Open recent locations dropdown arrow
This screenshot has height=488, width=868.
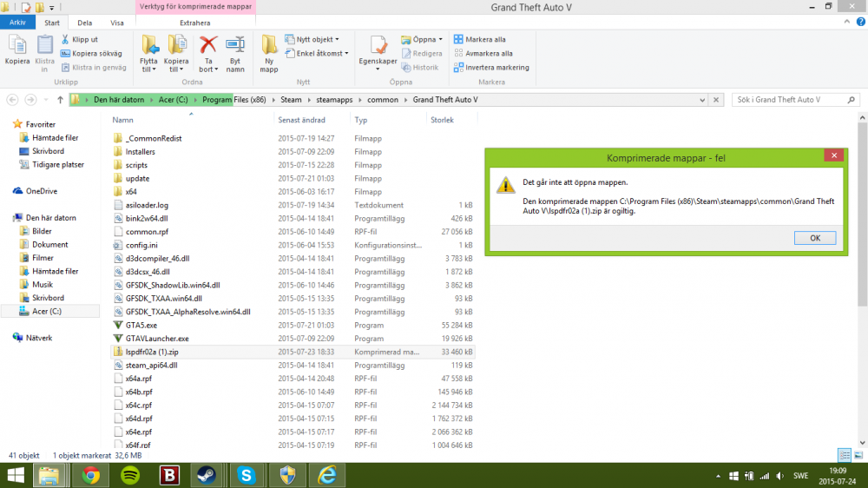[46, 100]
